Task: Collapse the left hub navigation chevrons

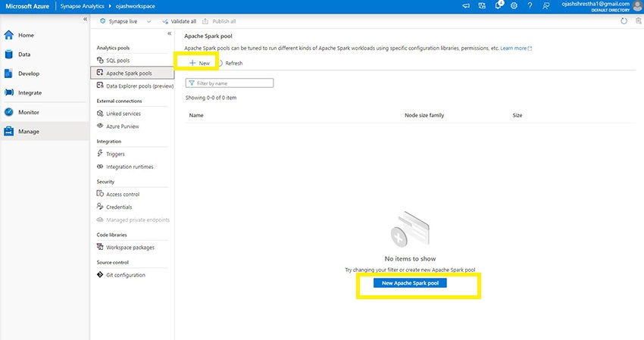Action: (85, 19)
